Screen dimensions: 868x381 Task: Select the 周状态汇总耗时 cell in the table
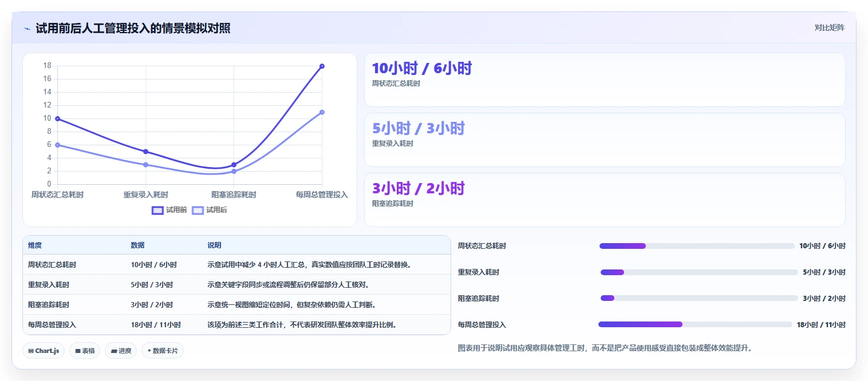52,264
